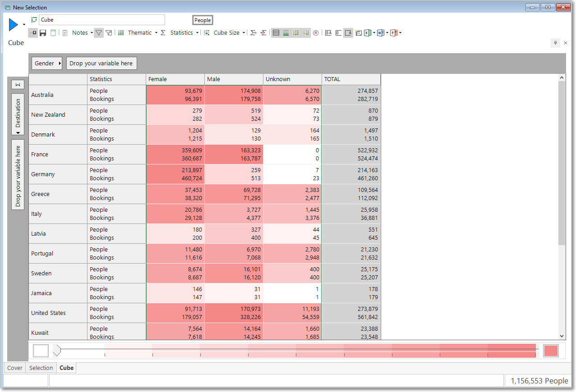Toggle the funnel filter button

pyautogui.click(x=99, y=33)
